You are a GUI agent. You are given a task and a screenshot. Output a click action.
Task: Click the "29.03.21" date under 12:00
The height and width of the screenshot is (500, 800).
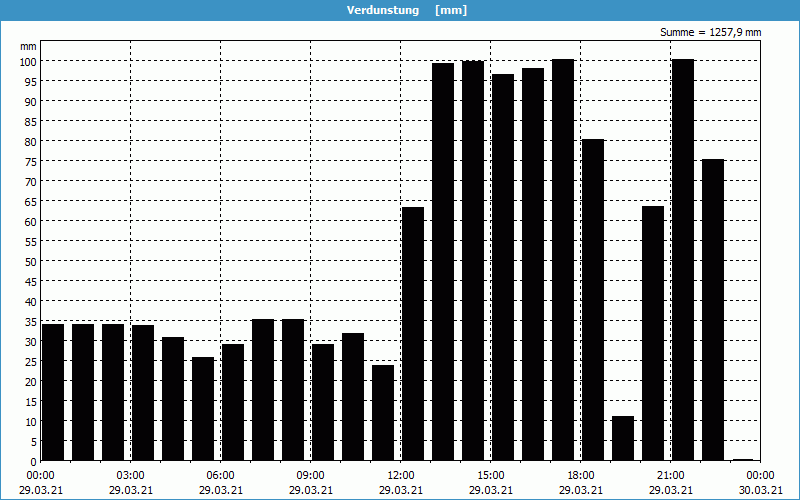pyautogui.click(x=401, y=490)
